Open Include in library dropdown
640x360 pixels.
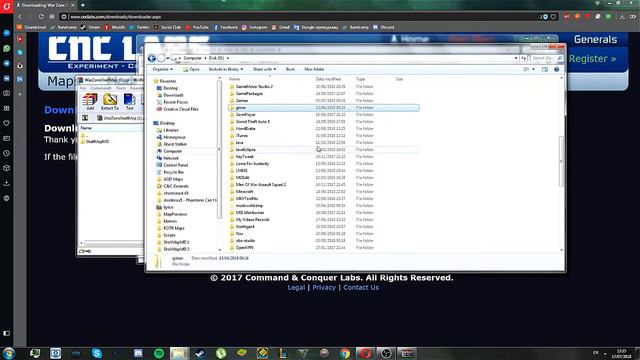(x=226, y=69)
